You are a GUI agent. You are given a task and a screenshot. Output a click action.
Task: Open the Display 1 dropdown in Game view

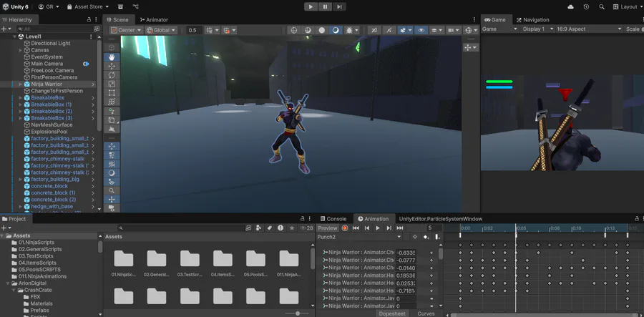537,29
